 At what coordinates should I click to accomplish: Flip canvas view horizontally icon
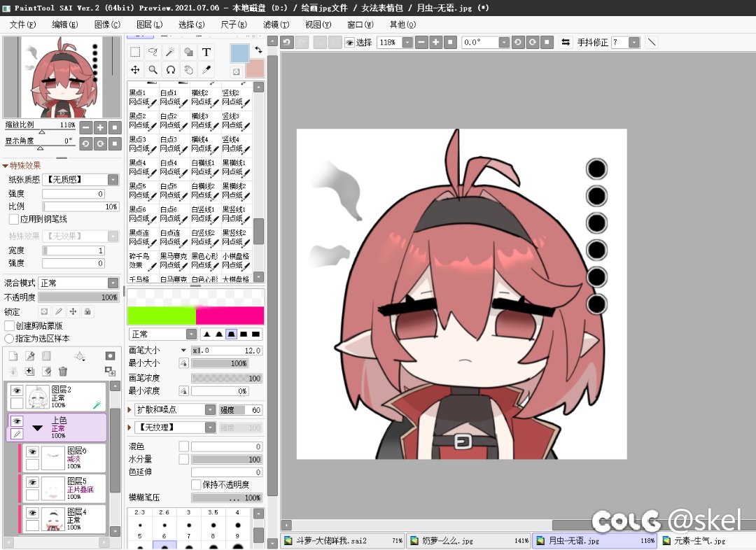click(x=566, y=43)
